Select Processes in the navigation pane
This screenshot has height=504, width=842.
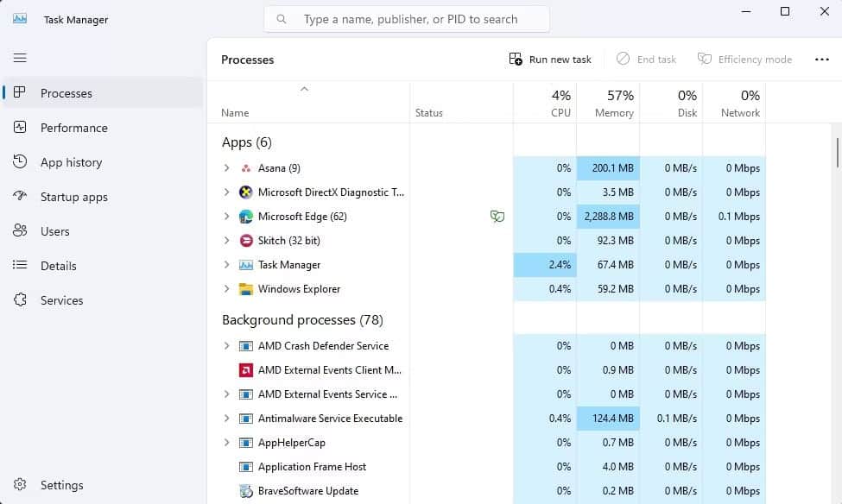click(x=66, y=93)
